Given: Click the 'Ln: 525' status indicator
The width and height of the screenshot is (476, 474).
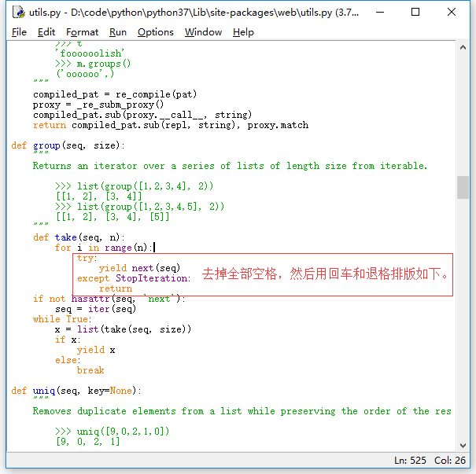Looking at the screenshot, I should click(x=412, y=460).
